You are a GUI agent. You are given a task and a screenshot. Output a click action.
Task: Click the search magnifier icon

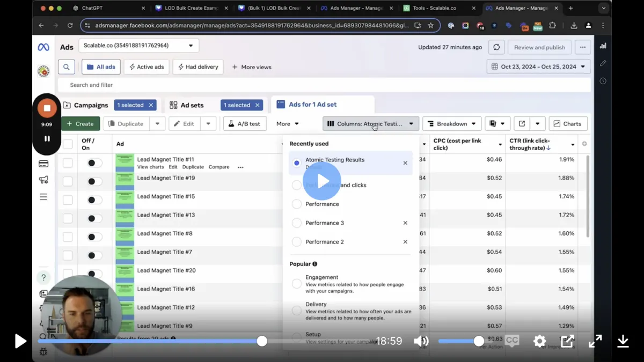66,67
